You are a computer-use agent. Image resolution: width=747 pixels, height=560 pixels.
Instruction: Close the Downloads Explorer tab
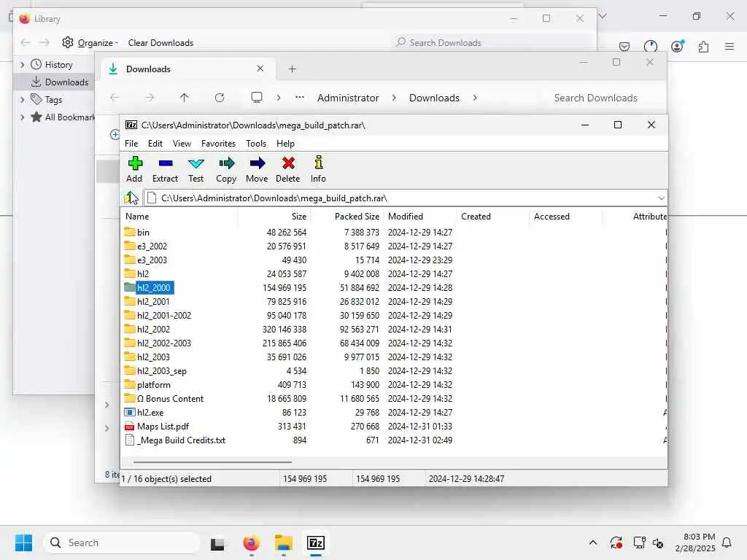(260, 69)
